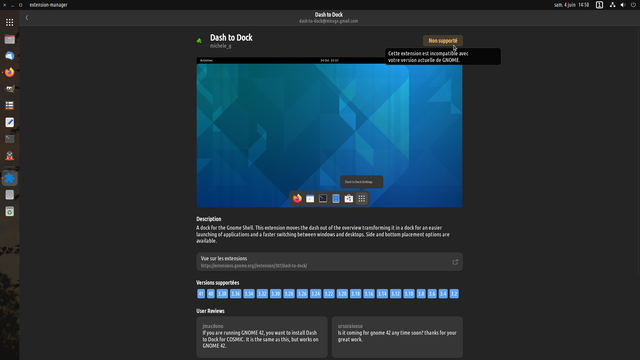Click the extension-manager app menu in top bar
The image size is (640, 360).
(x=48, y=5)
